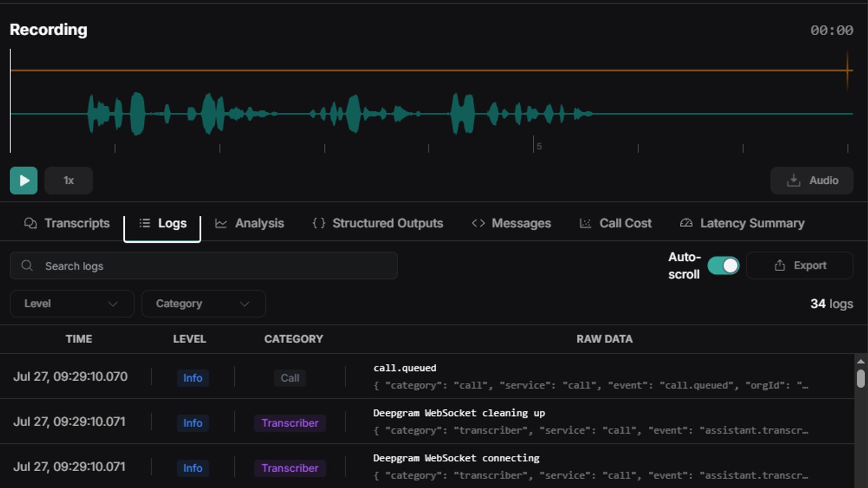Open the Deepgram WebSocket connecting log

click(x=427, y=466)
